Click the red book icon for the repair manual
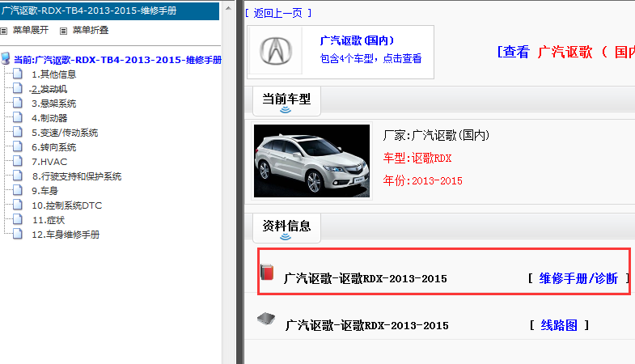 click(267, 272)
